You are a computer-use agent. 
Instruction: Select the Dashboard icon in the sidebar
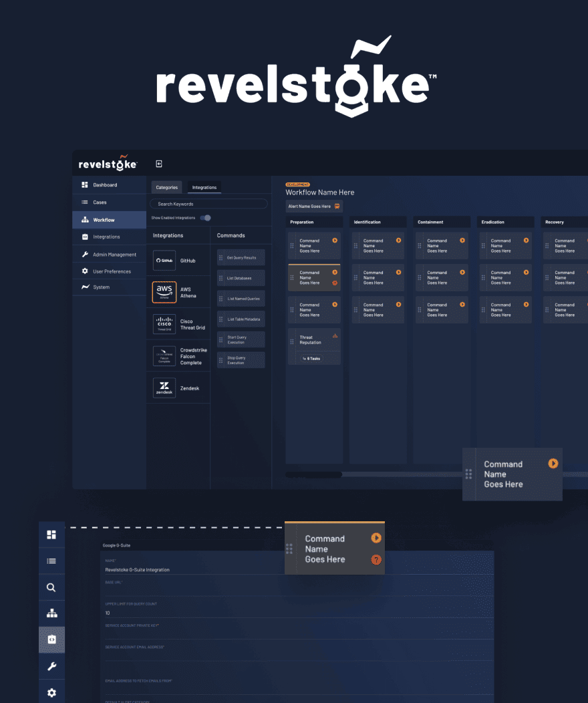click(x=84, y=184)
